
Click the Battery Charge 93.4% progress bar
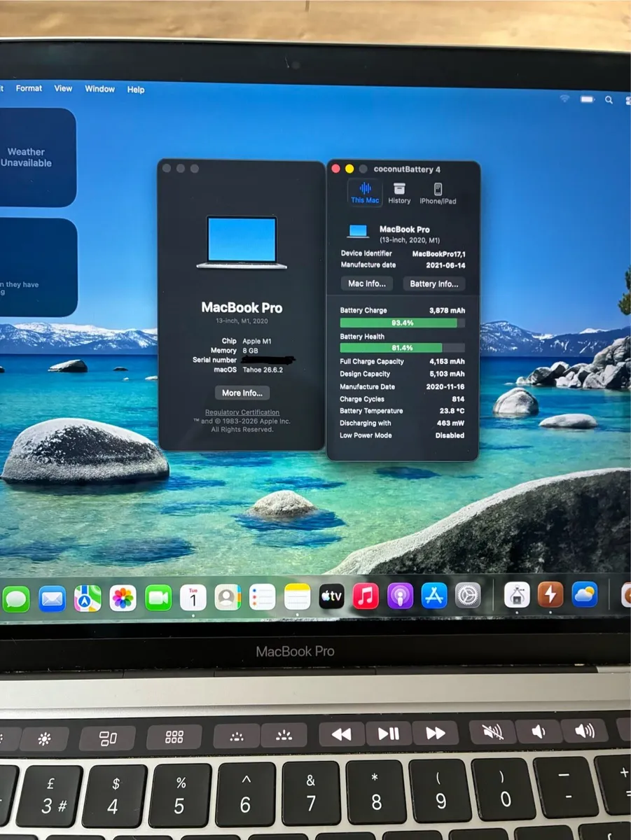click(x=402, y=323)
